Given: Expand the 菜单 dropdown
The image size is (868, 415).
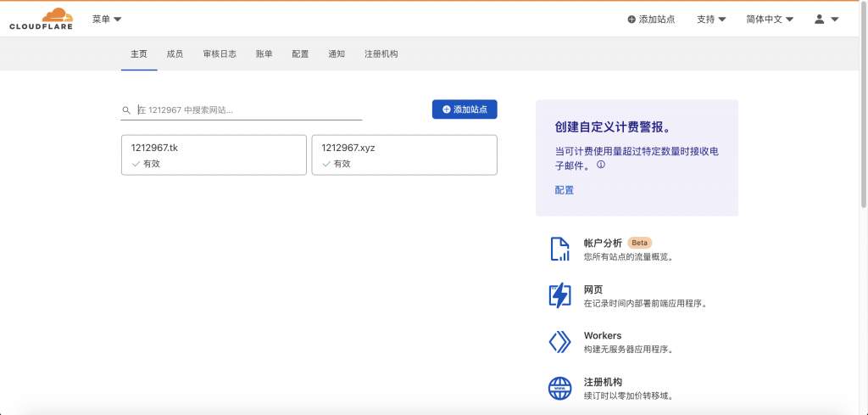Looking at the screenshot, I should [107, 19].
